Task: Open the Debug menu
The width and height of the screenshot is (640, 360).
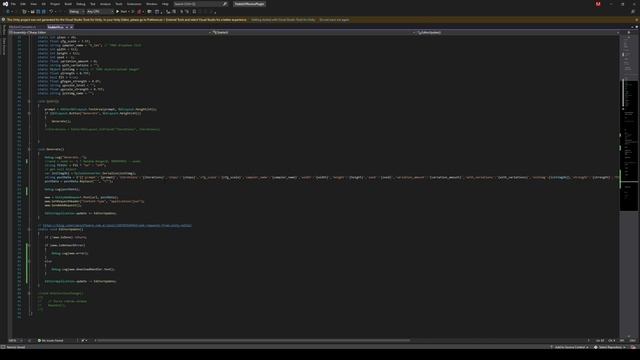Action: [81, 4]
